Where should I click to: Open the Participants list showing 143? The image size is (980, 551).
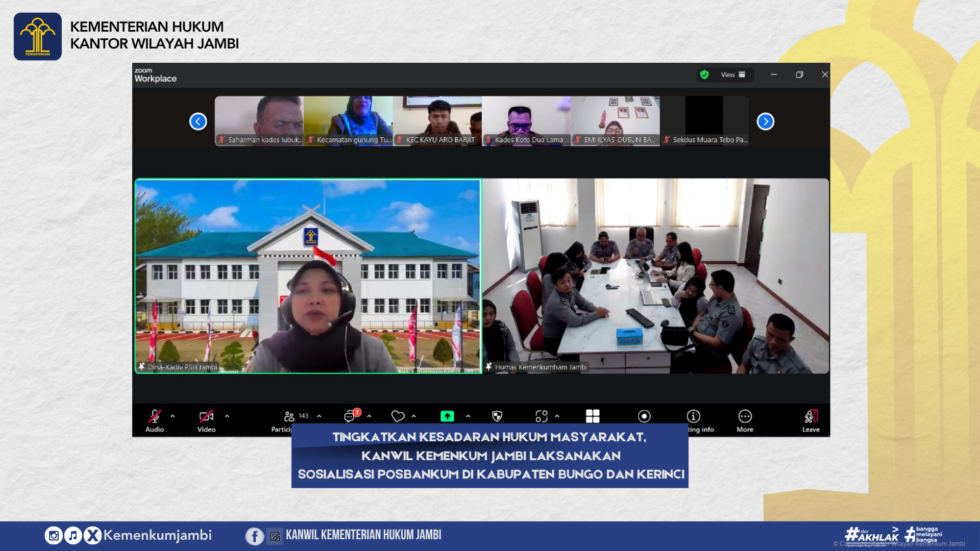[x=288, y=416]
